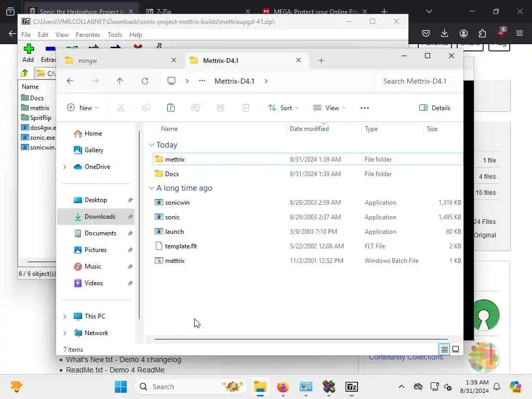This screenshot has height=399, width=532.
Task: Open the 7-Zip Favorites menu
Action: [88, 35]
